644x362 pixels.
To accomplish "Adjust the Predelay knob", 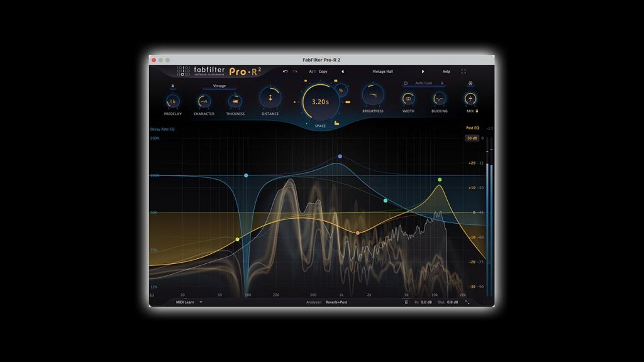I will (173, 101).
